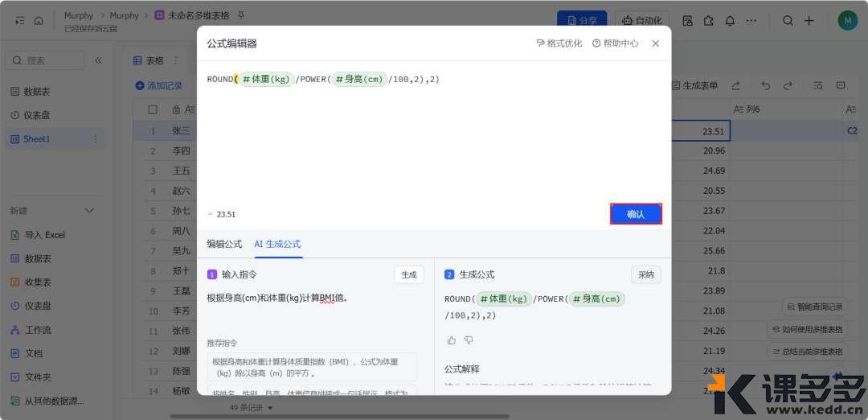Collapse the sidebar with the double-chevron icon
This screenshot has height=420, width=868.
point(99,60)
